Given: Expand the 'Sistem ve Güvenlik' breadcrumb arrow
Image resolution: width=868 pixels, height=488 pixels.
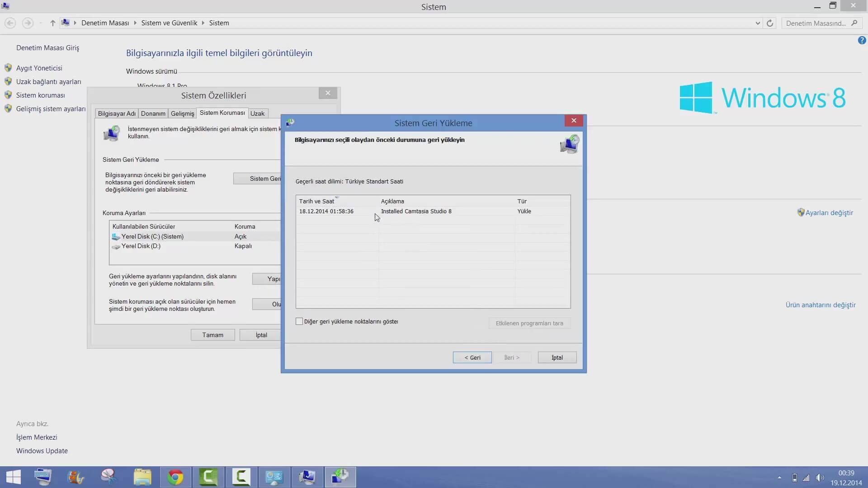Looking at the screenshot, I should click(x=203, y=23).
